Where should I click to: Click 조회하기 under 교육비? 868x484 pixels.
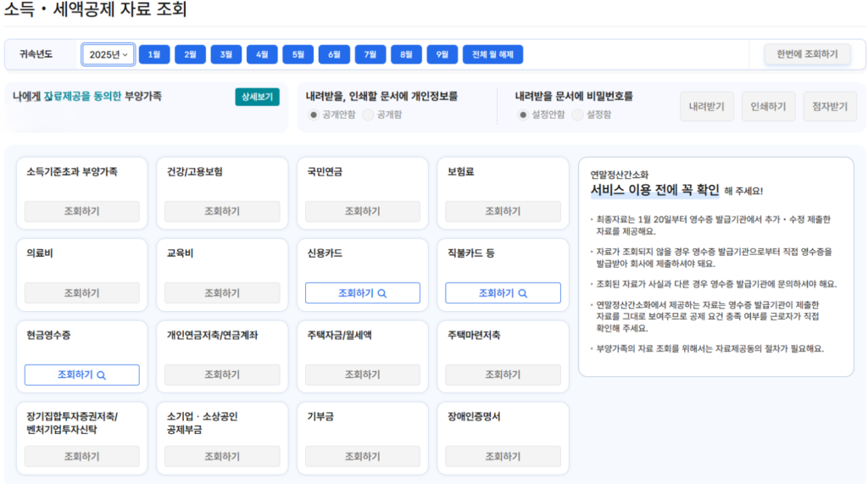click(222, 293)
